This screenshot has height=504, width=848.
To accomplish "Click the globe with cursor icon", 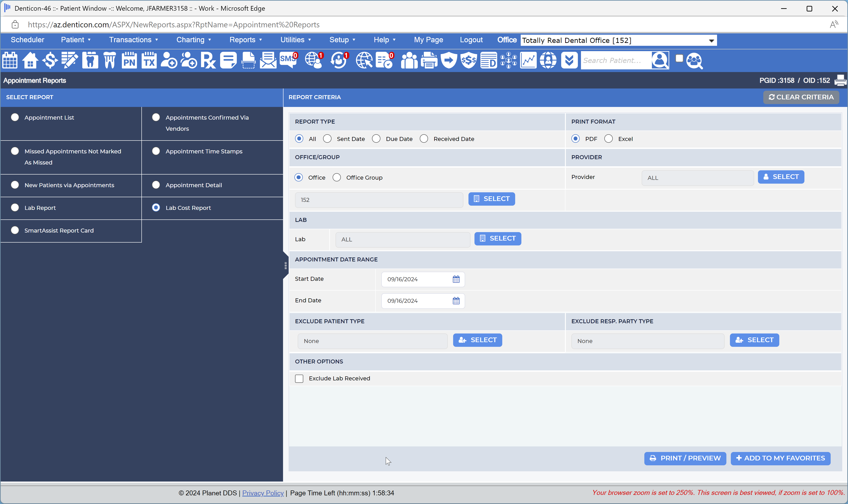I will [x=364, y=60].
